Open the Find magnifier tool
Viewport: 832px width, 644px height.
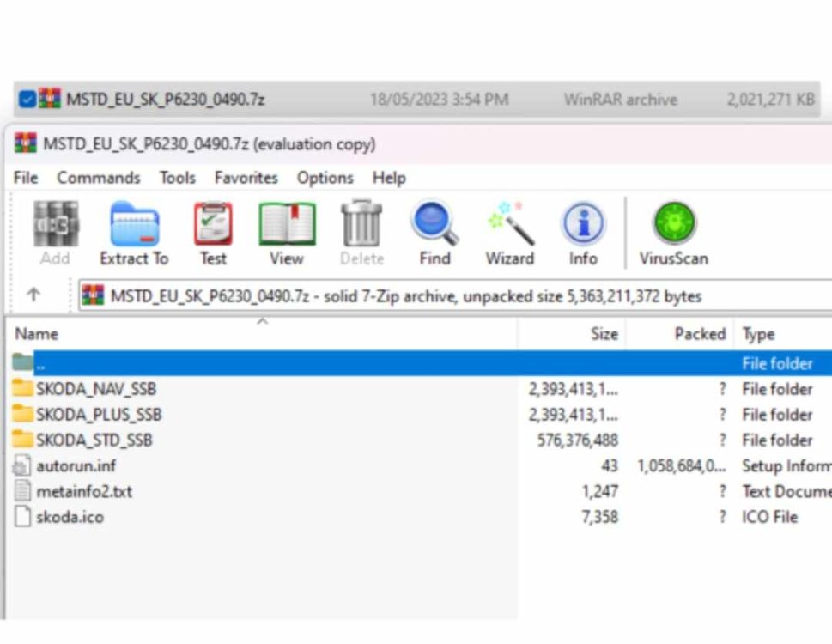[x=434, y=224]
